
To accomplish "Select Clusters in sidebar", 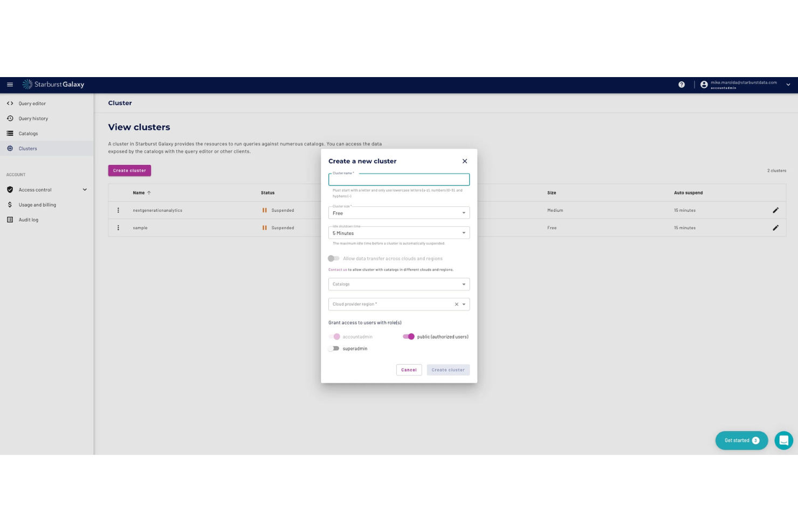I will [x=47, y=149].
